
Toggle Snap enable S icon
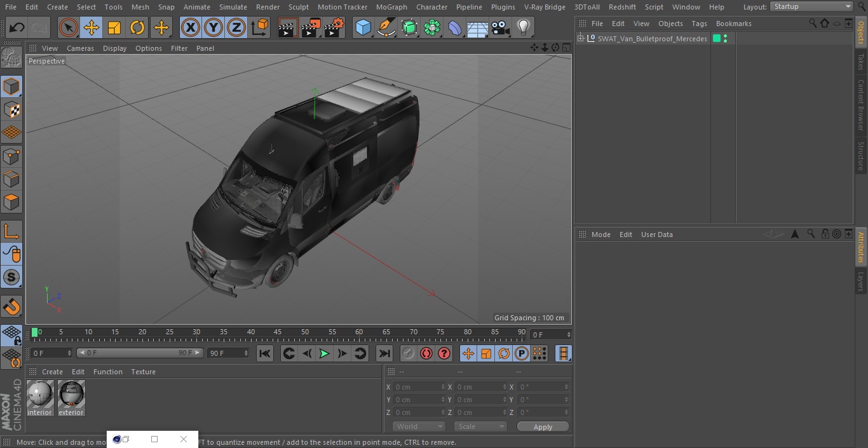tap(11, 277)
